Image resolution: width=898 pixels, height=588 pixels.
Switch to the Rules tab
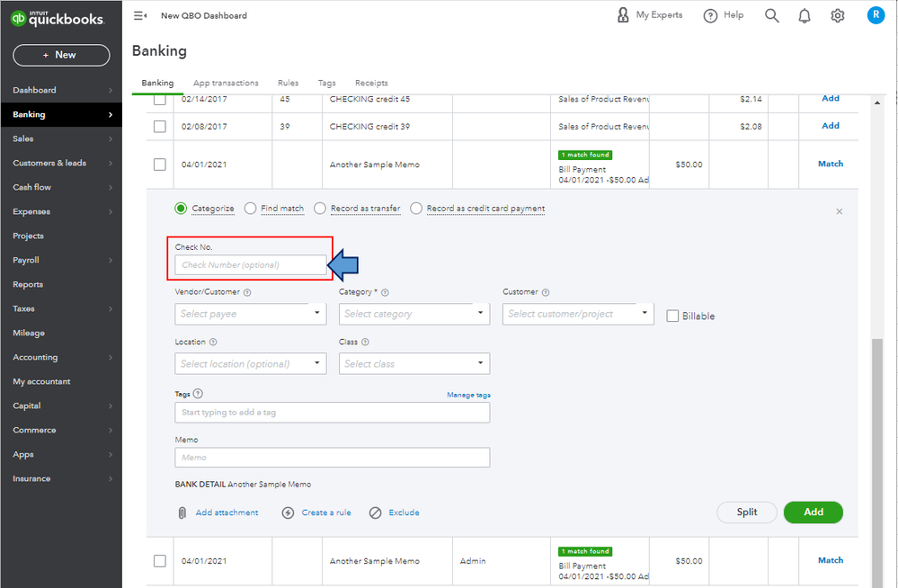point(288,83)
